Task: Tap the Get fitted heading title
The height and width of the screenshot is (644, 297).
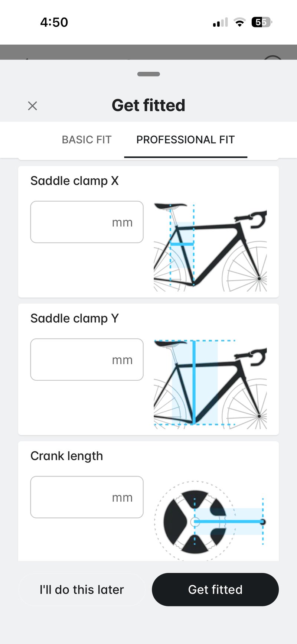Action: pos(148,105)
